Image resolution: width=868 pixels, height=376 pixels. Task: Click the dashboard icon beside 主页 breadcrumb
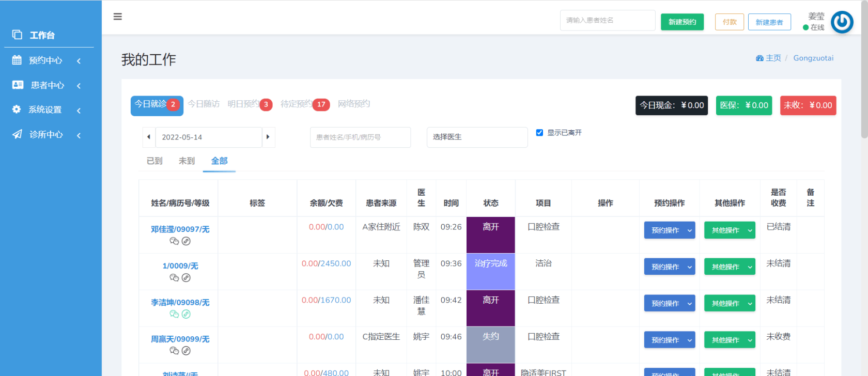click(760, 58)
